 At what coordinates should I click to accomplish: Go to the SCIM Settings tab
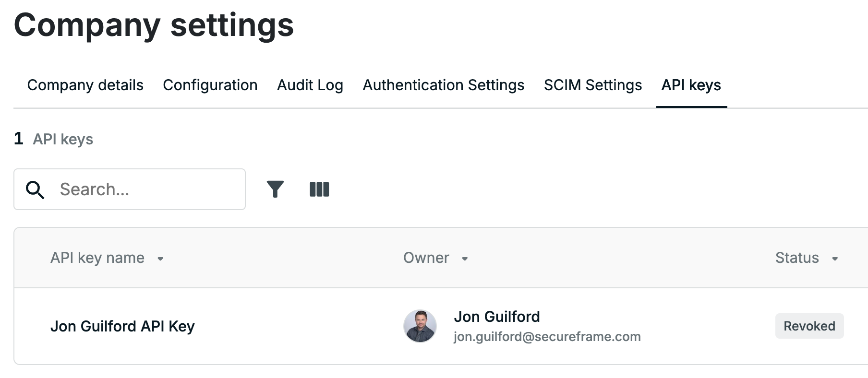pyautogui.click(x=593, y=85)
